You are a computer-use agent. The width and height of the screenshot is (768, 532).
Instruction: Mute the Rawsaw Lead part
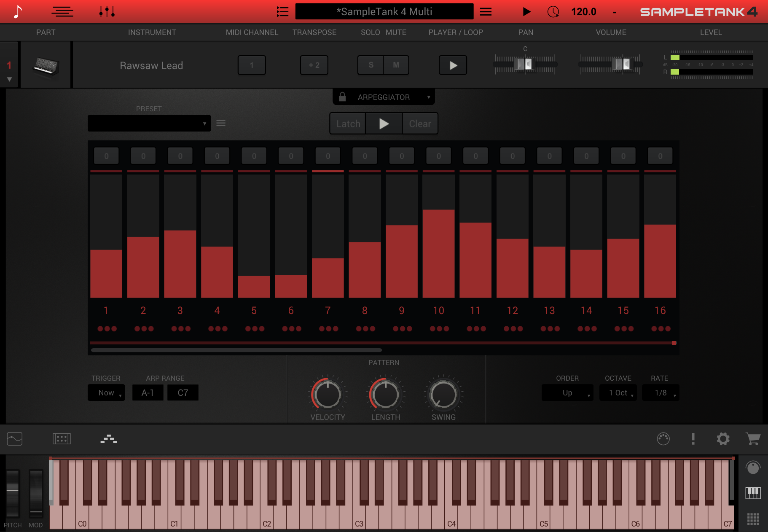[x=396, y=65]
